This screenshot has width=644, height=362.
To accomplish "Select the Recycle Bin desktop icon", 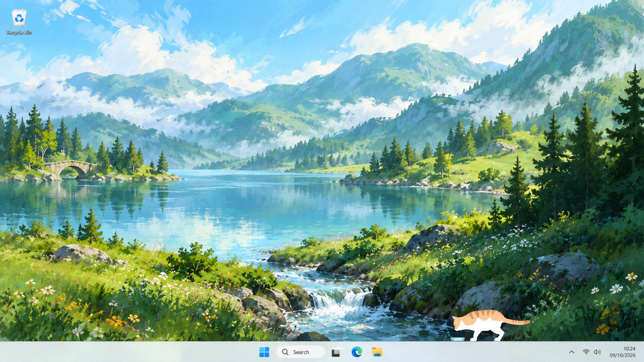I will (x=19, y=22).
